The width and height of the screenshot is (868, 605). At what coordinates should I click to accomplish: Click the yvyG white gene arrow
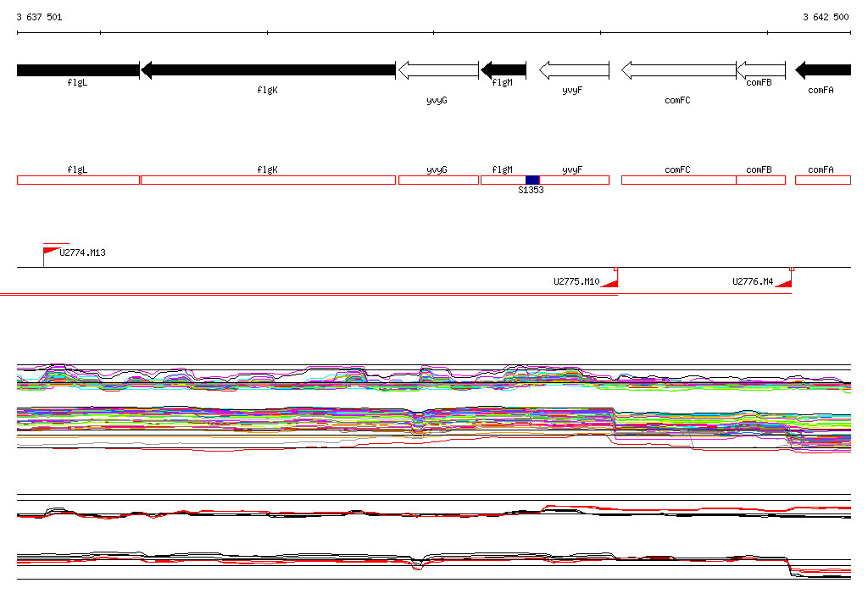pos(438,70)
